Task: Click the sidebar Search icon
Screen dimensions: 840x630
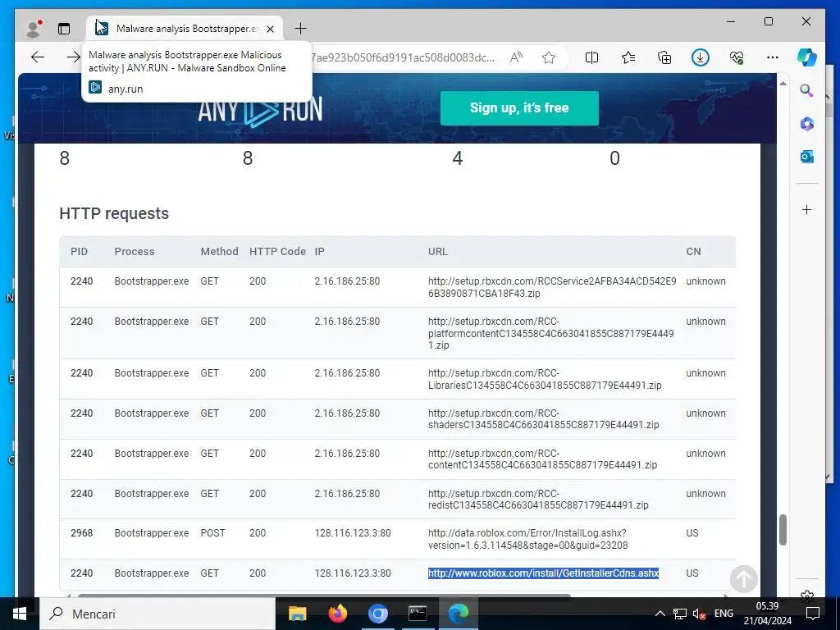Action: pyautogui.click(x=807, y=90)
